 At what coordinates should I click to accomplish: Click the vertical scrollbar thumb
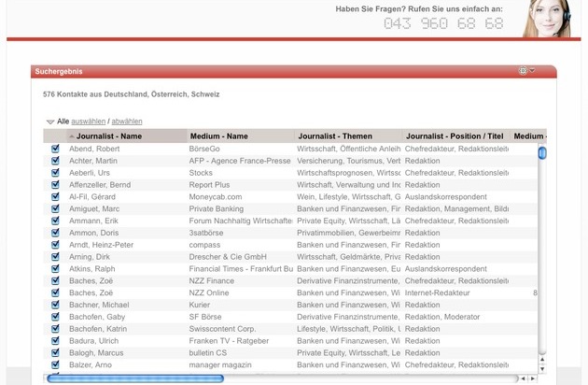click(x=542, y=153)
